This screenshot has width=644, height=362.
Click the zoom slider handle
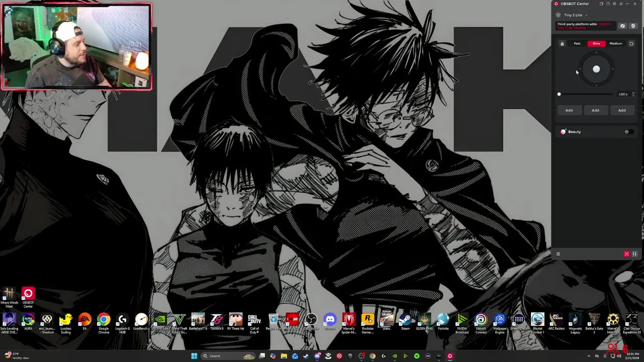point(559,94)
